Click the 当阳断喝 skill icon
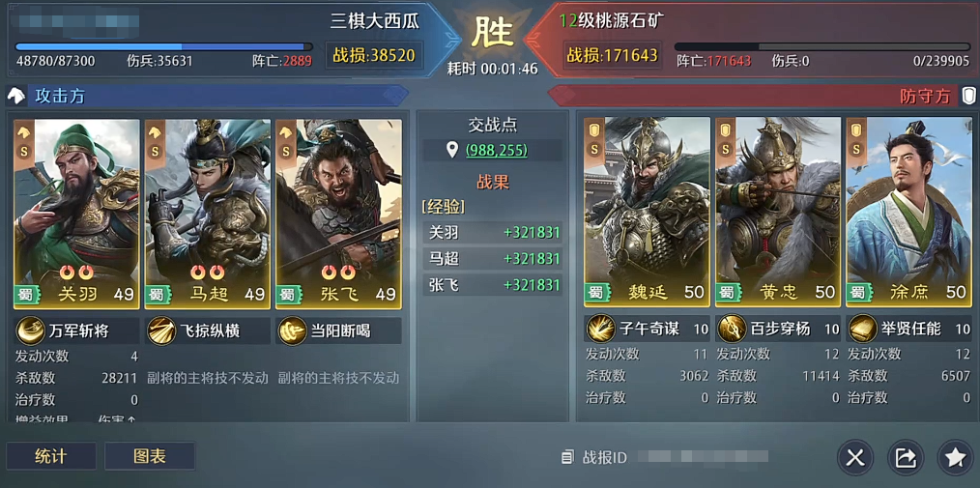The image size is (980, 488). pyautogui.click(x=293, y=330)
